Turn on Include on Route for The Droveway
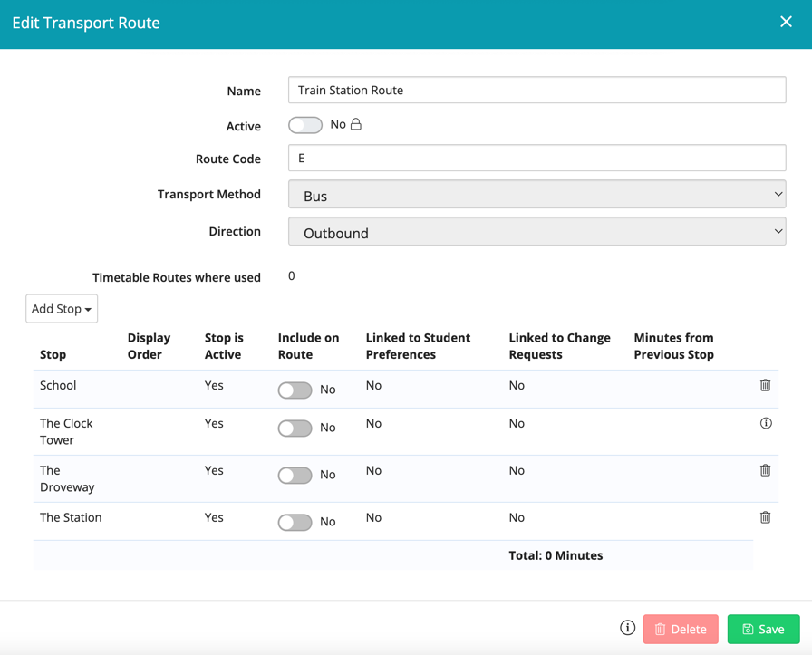Image resolution: width=812 pixels, height=655 pixels. (x=295, y=476)
